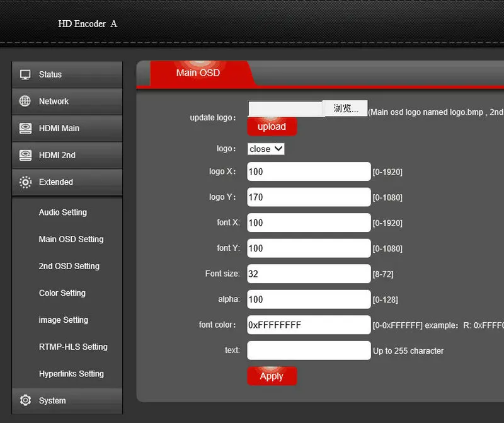The width and height of the screenshot is (504, 423).
Task: Collapse the Extended menu section
Action: [67, 182]
